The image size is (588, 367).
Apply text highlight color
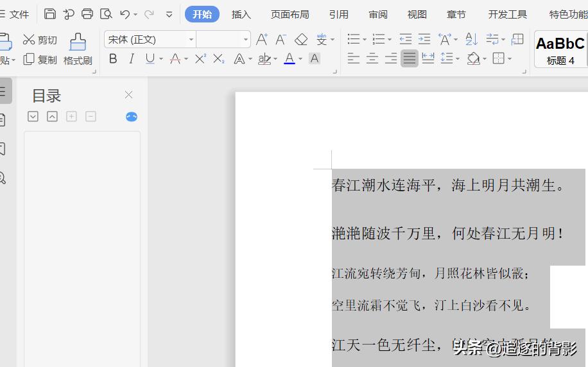coord(264,59)
